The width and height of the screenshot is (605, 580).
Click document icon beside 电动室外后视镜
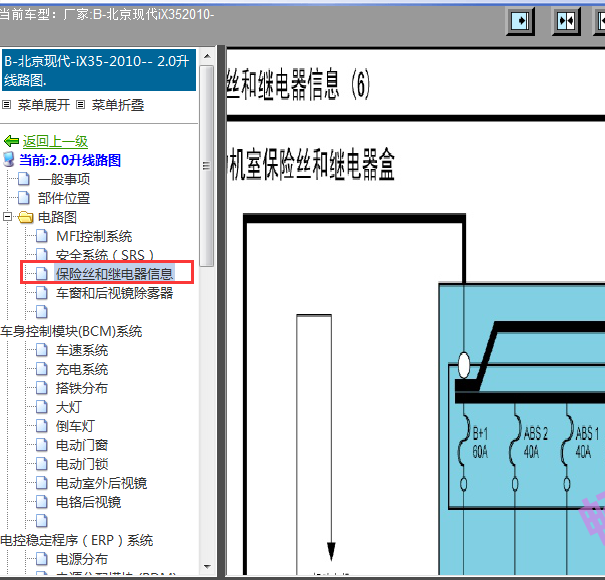point(42,483)
